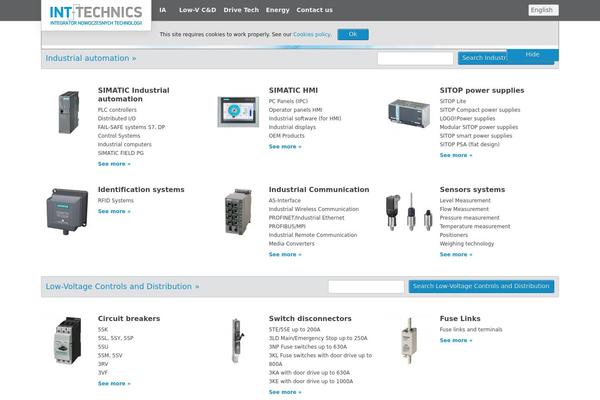Open the SIMATIC HMI panel image
Screen dimensions: 600x400
point(238,112)
